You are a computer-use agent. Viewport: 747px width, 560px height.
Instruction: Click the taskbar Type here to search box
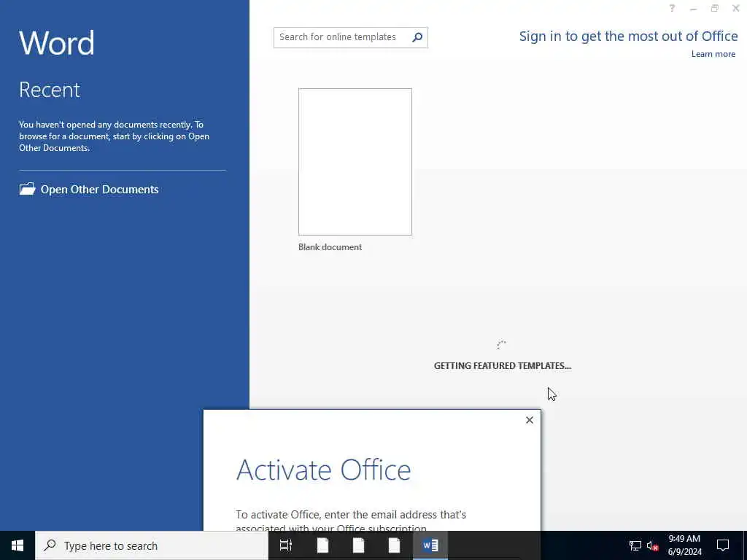click(152, 545)
